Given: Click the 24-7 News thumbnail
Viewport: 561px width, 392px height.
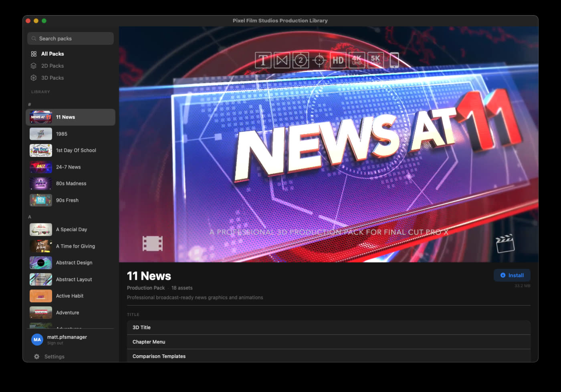Looking at the screenshot, I should point(41,167).
